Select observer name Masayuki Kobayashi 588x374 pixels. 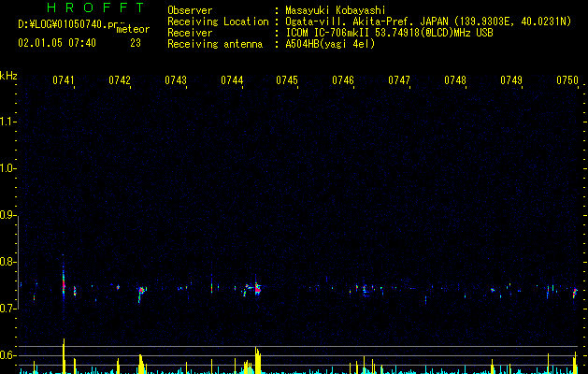(336, 10)
